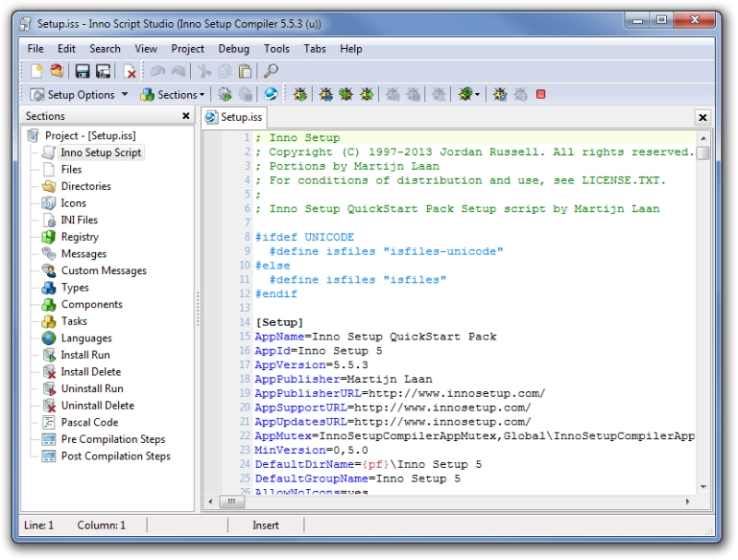The image size is (738, 560).
Task: Open the Debug menu
Action: coord(234,49)
